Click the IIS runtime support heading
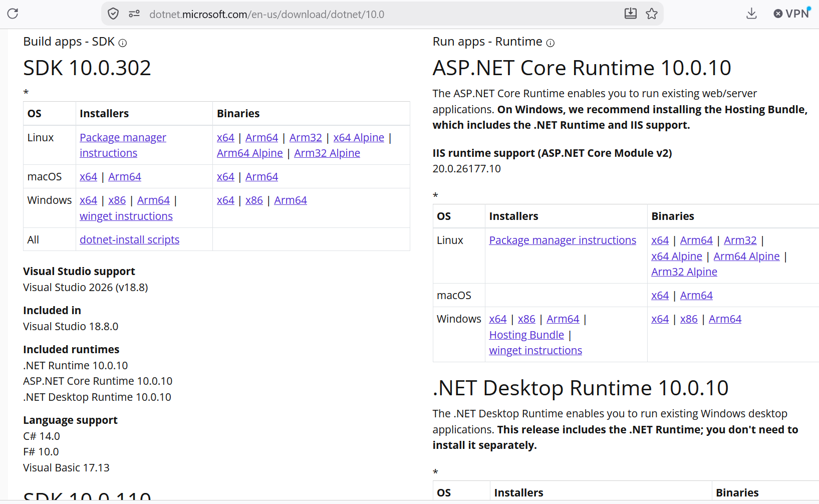Screen dimensions: 819x504 pos(553,153)
